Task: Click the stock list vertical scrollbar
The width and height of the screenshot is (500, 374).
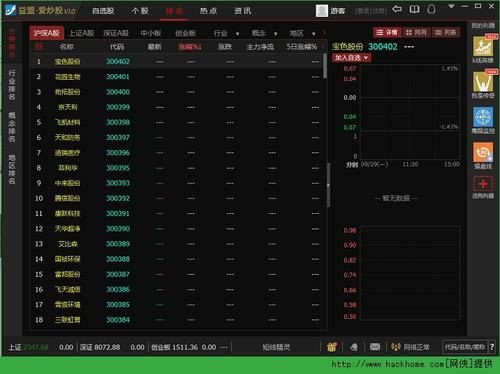Action: 325,67
